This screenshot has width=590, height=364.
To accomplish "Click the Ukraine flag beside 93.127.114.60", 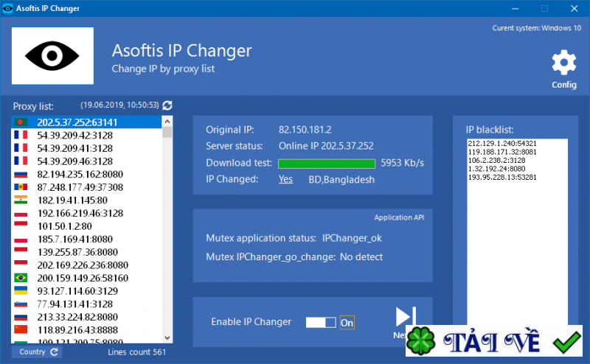I will point(21,290).
